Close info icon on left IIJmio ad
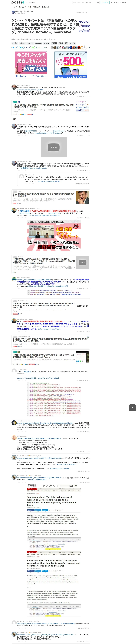The image size is (138, 644). pyautogui.click(x=46, y=52)
